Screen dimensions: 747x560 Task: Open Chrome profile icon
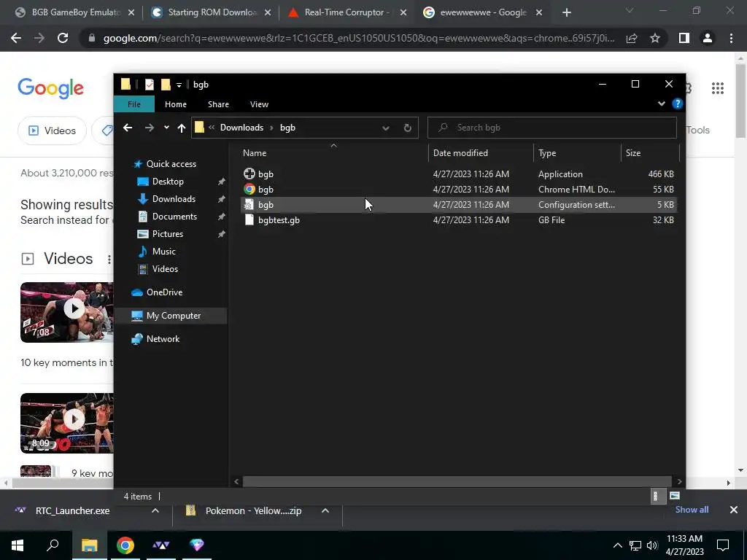(x=708, y=38)
